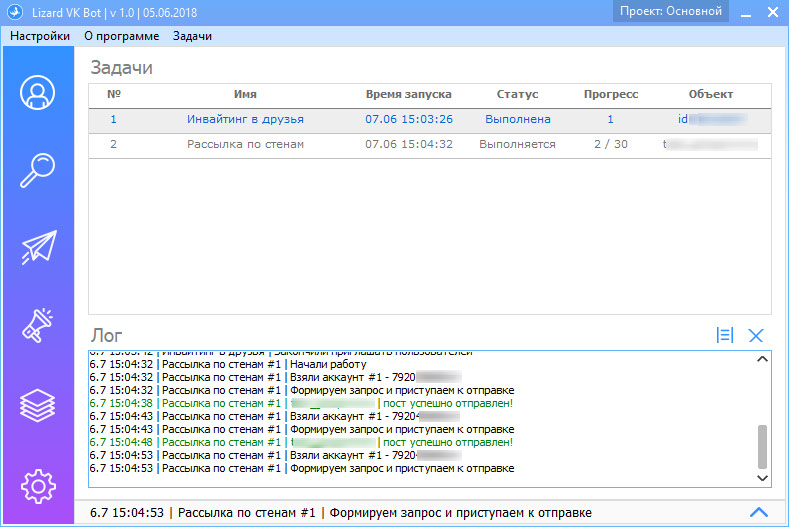
Task: Open the gear settings sidebar icon
Action: click(37, 486)
